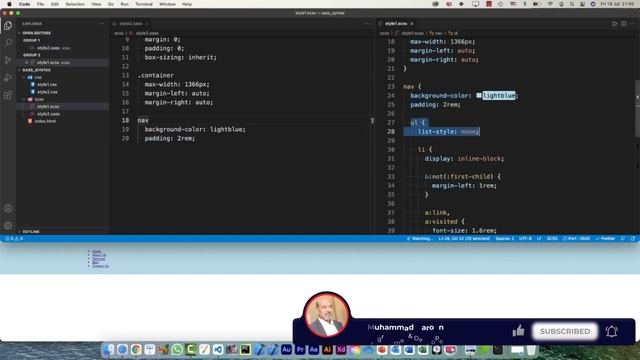This screenshot has width=640, height=360.
Task: Open left editor group more actions ellipsis
Action: click(x=367, y=24)
